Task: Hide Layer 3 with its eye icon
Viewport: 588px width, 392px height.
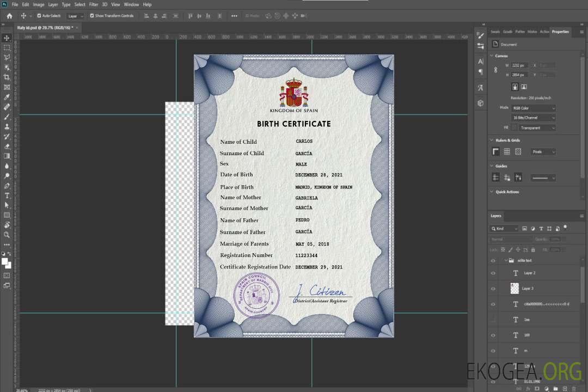Action: (x=493, y=289)
